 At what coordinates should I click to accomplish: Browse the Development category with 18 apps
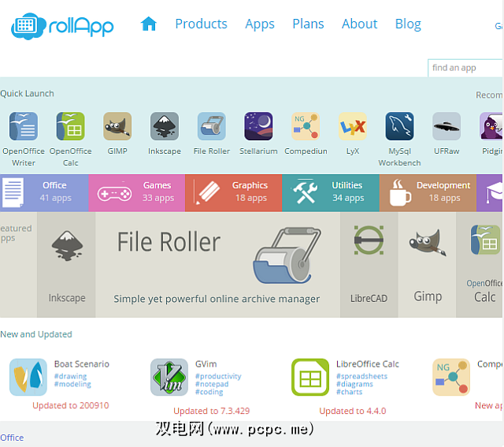[x=428, y=193]
